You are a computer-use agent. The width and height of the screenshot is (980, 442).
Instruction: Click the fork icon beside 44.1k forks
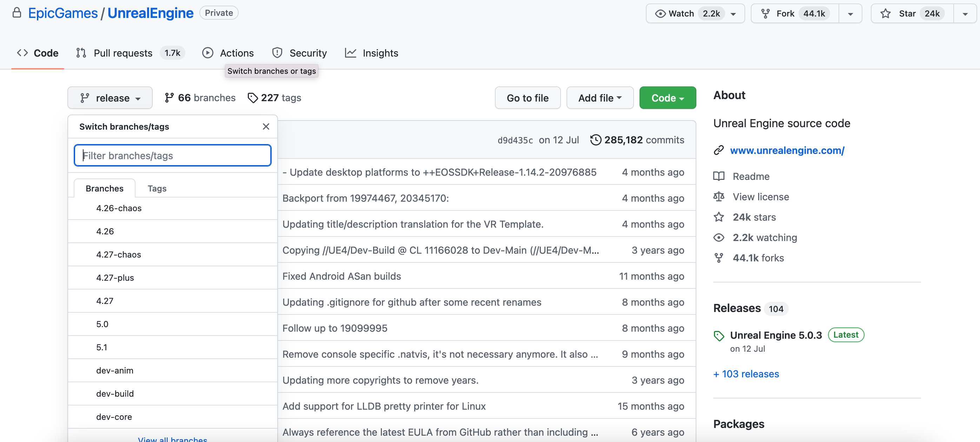pyautogui.click(x=719, y=258)
